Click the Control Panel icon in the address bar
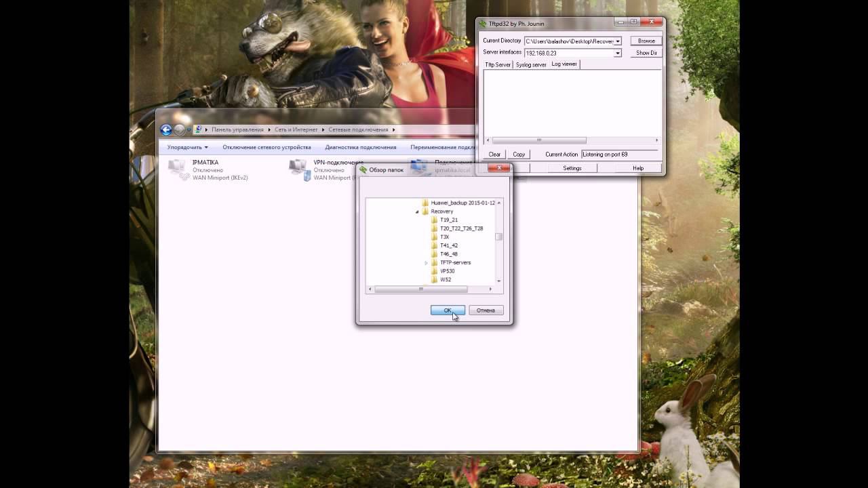Screen dimensions: 868x488 pyautogui.click(x=198, y=129)
